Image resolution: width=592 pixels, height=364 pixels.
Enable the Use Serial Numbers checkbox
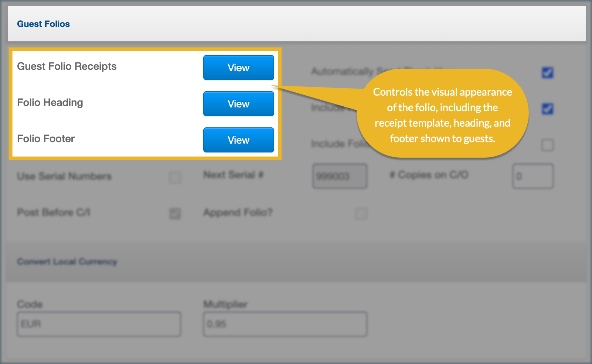tap(175, 177)
